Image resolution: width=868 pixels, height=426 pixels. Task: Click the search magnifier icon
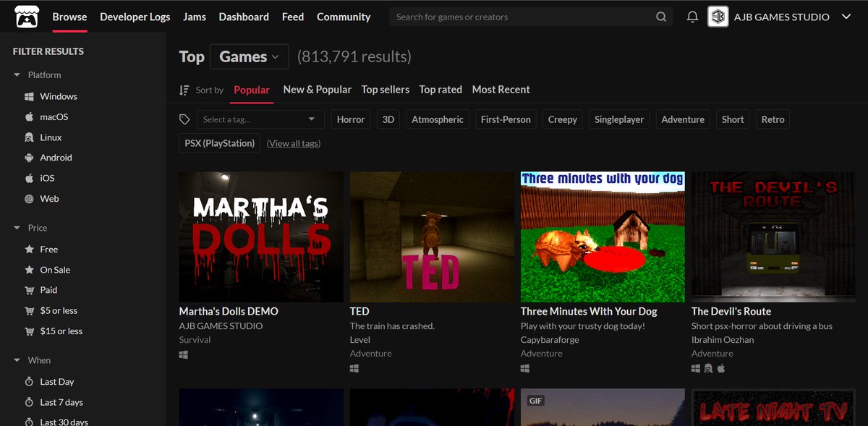661,17
